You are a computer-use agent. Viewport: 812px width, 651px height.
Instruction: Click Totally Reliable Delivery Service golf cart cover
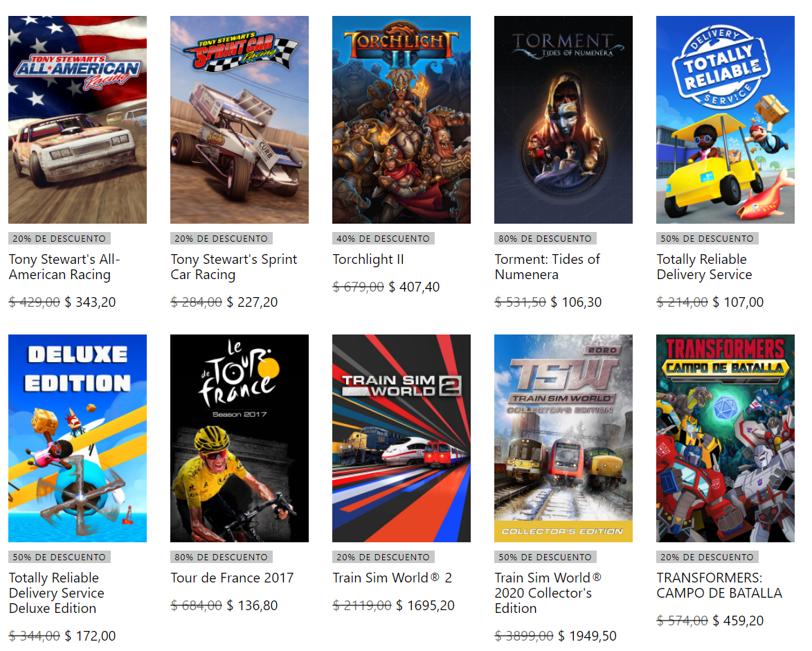[725, 120]
